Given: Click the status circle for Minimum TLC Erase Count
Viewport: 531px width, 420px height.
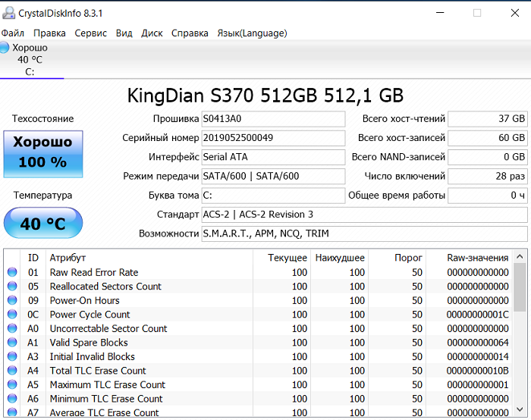Looking at the screenshot, I should (12, 399).
